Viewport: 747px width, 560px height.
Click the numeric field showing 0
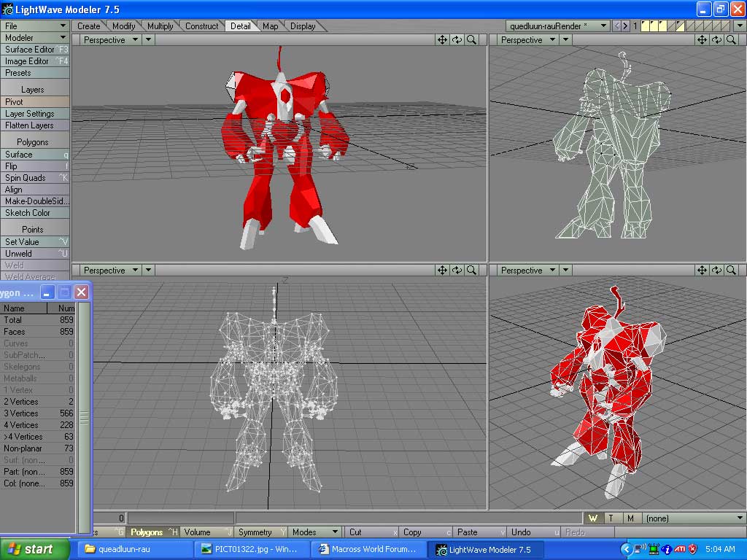[109, 518]
